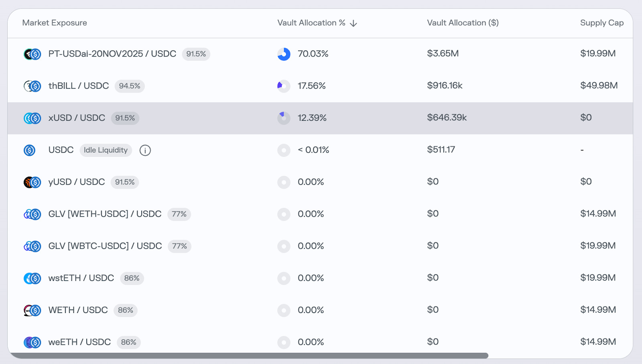
Task: Click the Market Exposure column header
Action: click(55, 23)
